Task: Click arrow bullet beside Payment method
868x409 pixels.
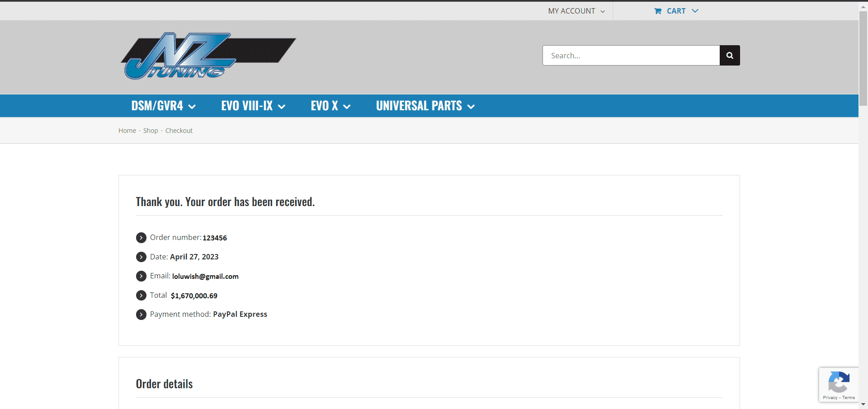Action: (141, 315)
